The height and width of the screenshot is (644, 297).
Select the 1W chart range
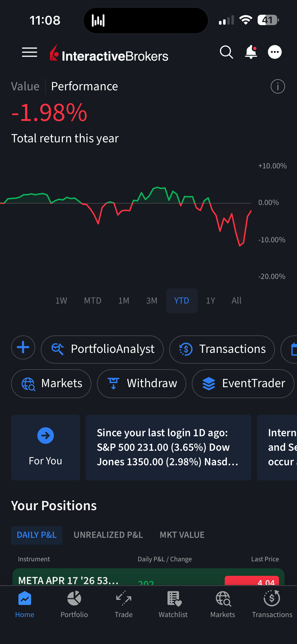[x=61, y=301]
